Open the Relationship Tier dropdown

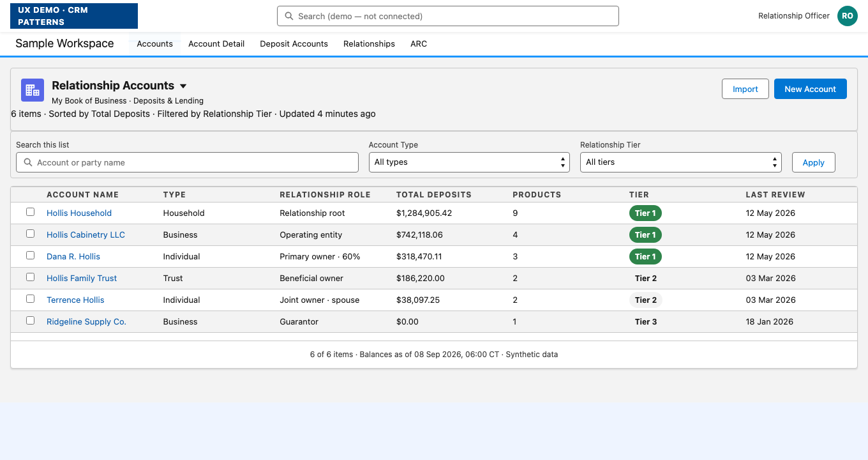click(681, 162)
